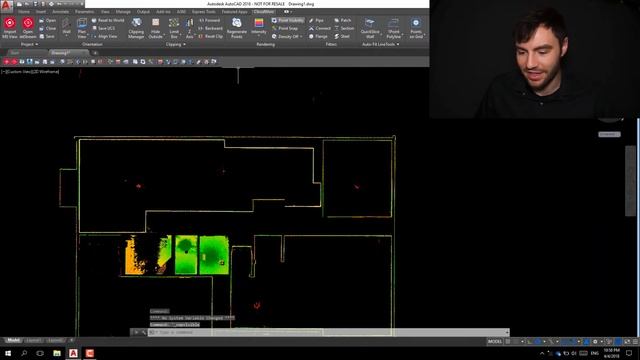The height and width of the screenshot is (360, 640).
Task: Click the Reset Clip button
Action: click(x=211, y=36)
